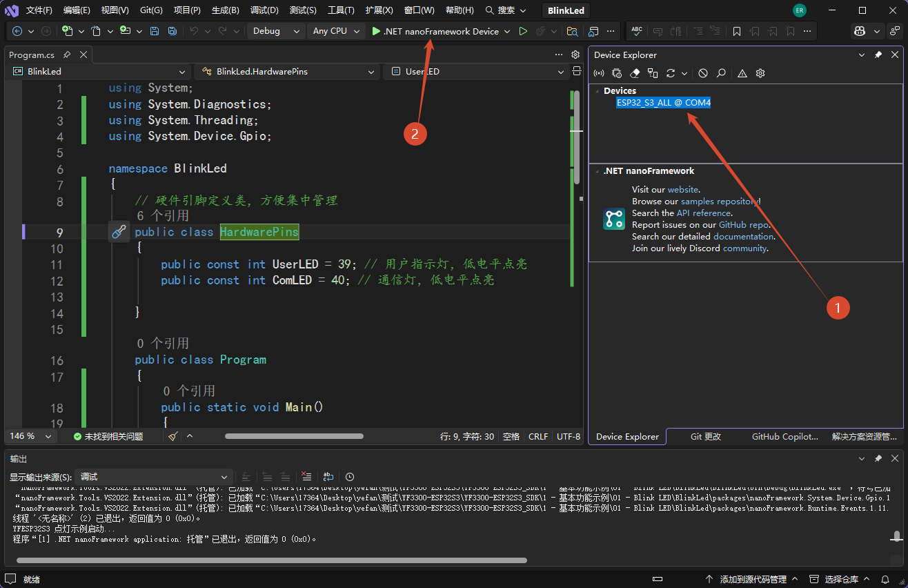908x588 pixels.
Task: Click the rescan devices magnifier icon
Action: [721, 73]
